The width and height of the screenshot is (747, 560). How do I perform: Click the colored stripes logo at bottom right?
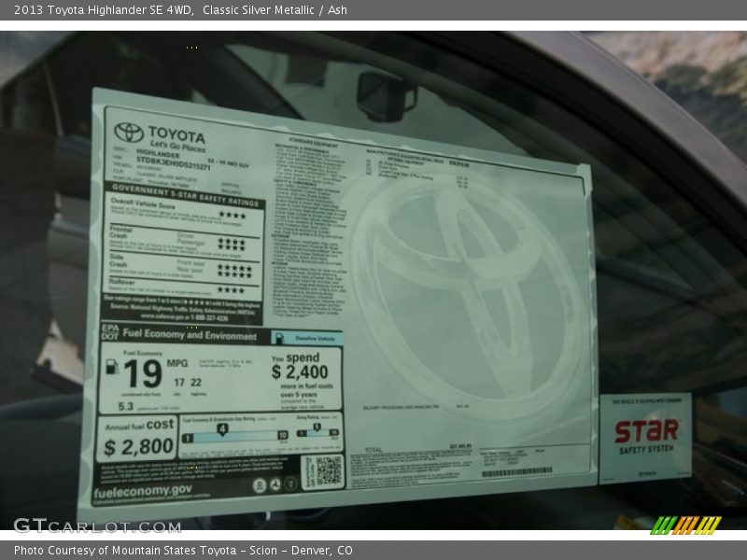[x=685, y=525]
